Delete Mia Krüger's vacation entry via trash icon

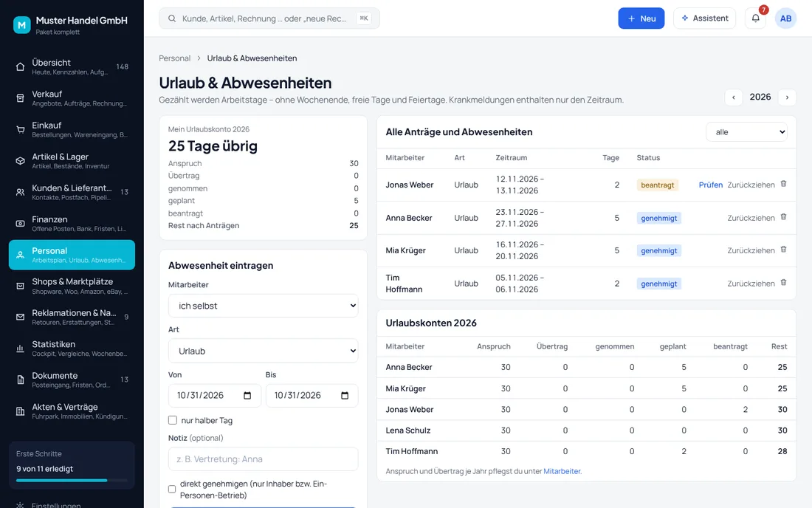pos(783,250)
